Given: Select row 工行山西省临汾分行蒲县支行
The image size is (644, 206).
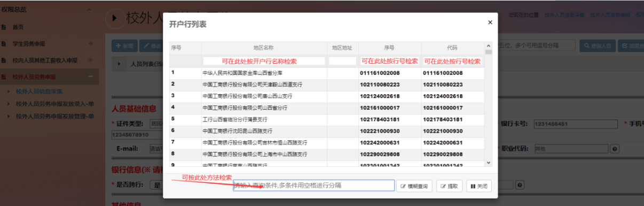Looking at the screenshot, I should pos(327,119).
